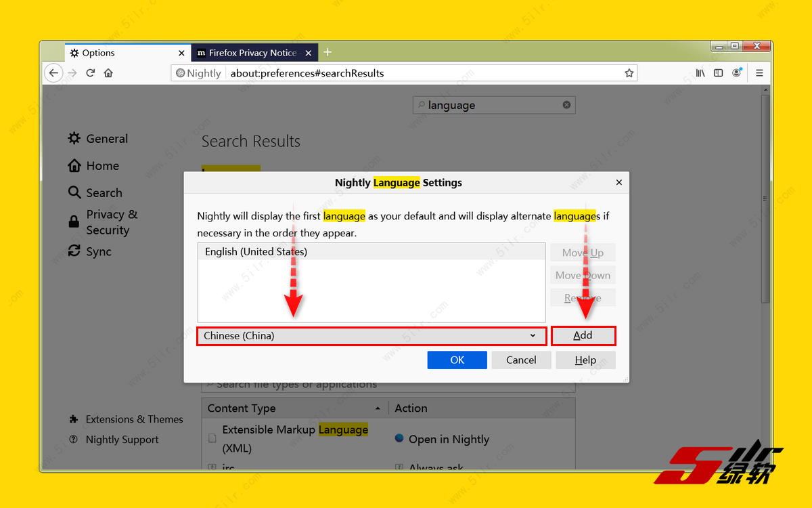Expand the Chinese (China) language dropdown
The image size is (812, 508).
tap(371, 336)
